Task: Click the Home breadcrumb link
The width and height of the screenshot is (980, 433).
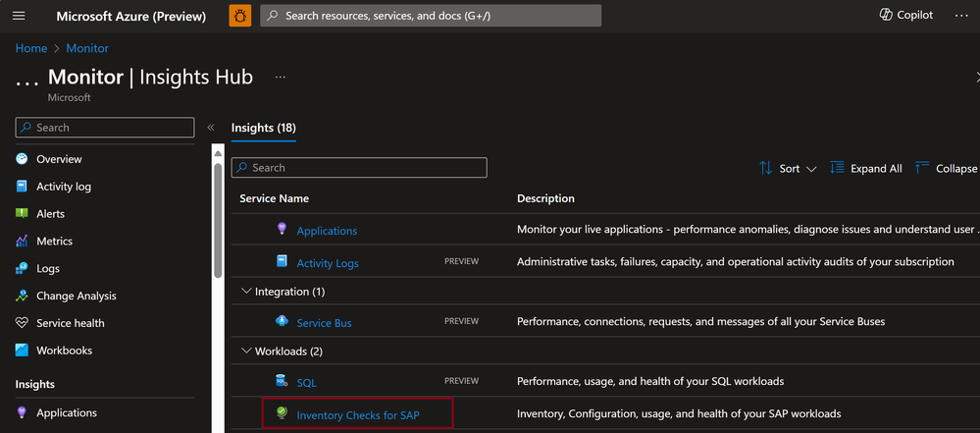Action: coord(31,48)
